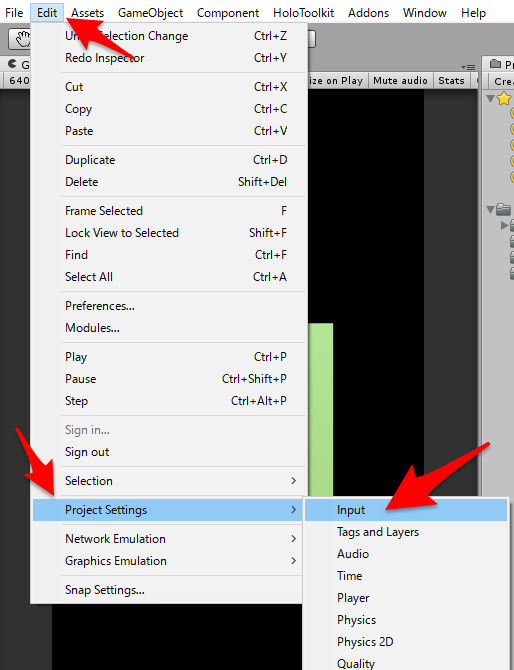Viewport: 514px width, 670px height.
Task: Toggle Stats overlay in Game view
Action: (451, 81)
